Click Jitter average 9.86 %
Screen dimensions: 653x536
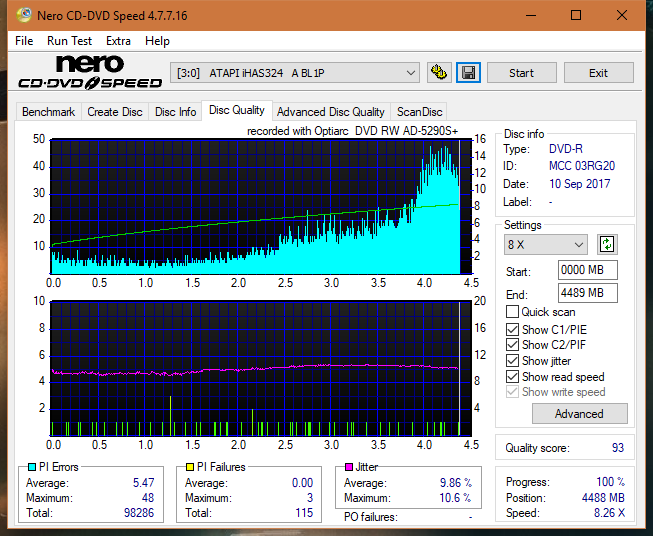[456, 483]
